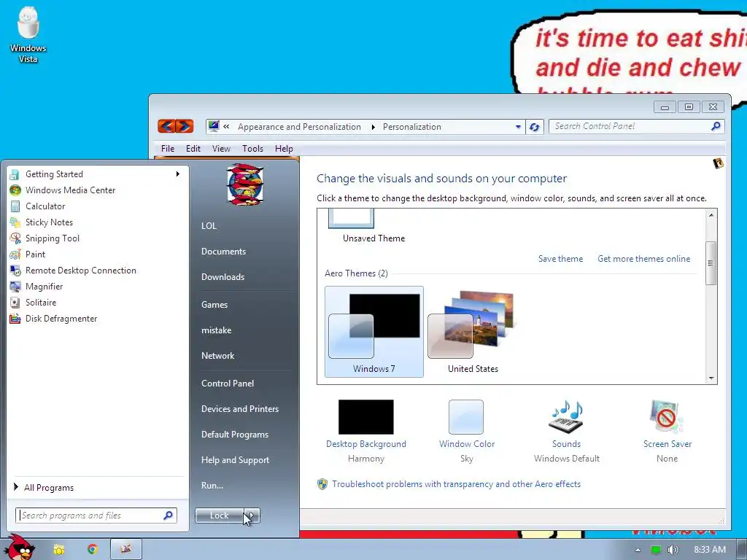This screenshot has width=747, height=560.
Task: Click the double chevron in address bar
Action: point(226,126)
